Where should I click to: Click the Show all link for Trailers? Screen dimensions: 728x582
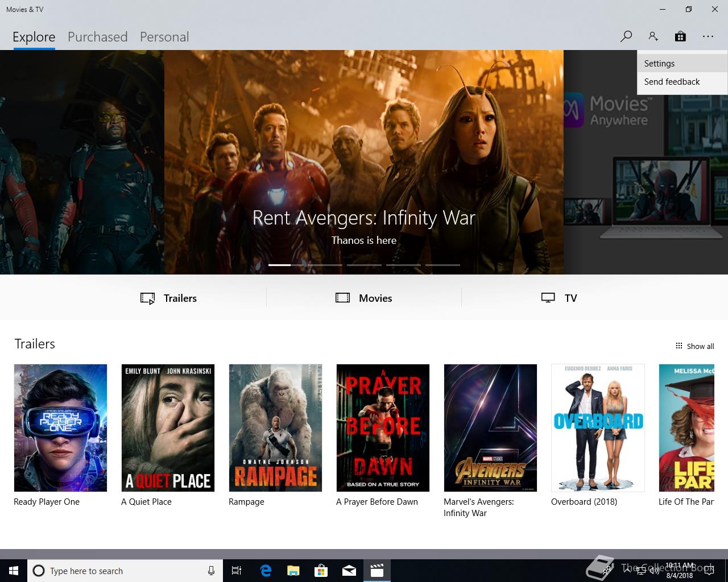700,346
